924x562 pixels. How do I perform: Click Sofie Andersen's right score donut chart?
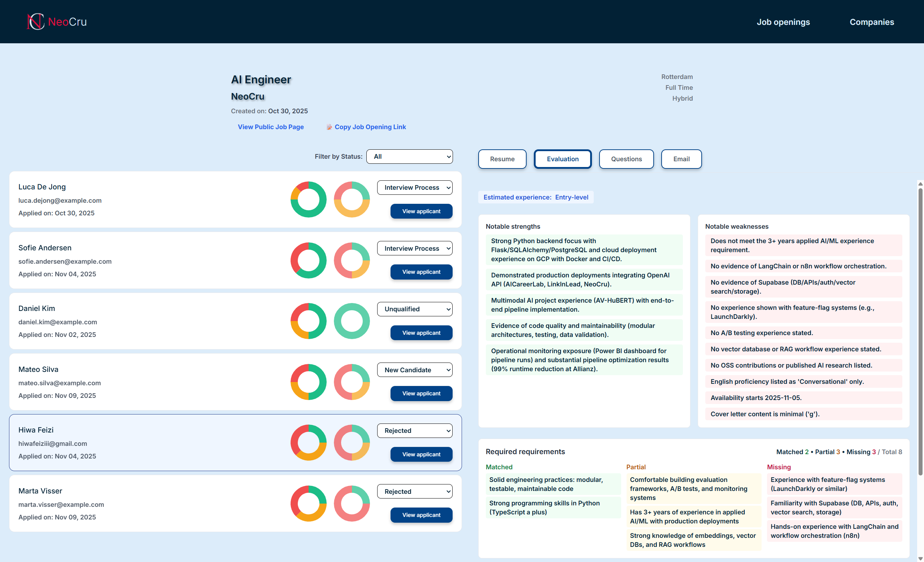pyautogui.click(x=352, y=260)
